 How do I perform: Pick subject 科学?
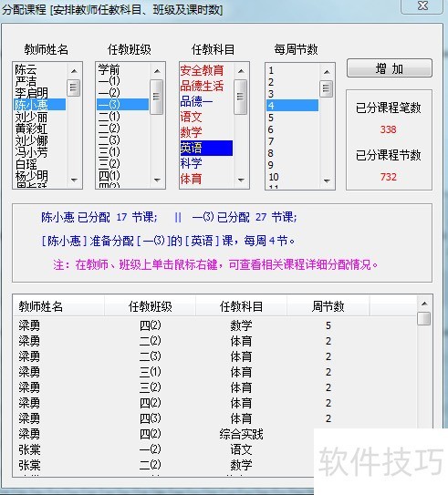(x=206, y=163)
